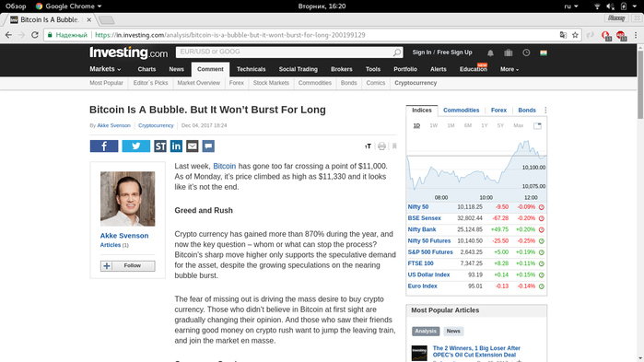Select the 6M chart range
The height and width of the screenshot is (362, 644).
(468, 125)
